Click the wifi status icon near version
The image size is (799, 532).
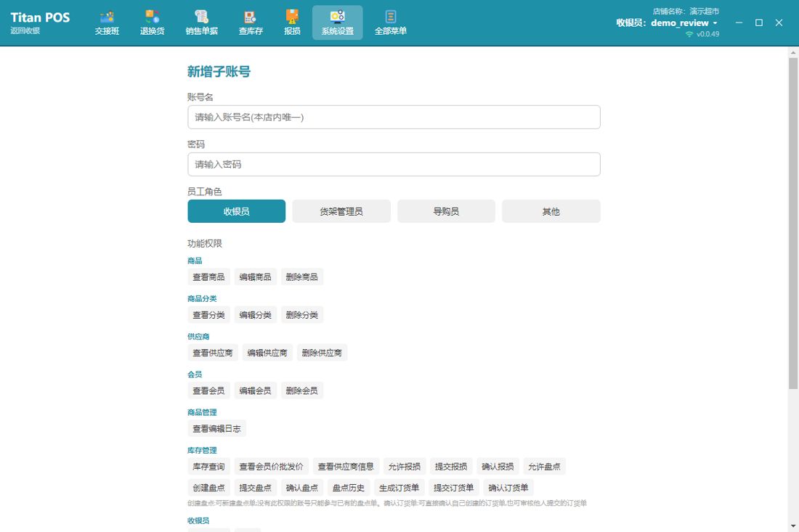pyautogui.click(x=689, y=34)
